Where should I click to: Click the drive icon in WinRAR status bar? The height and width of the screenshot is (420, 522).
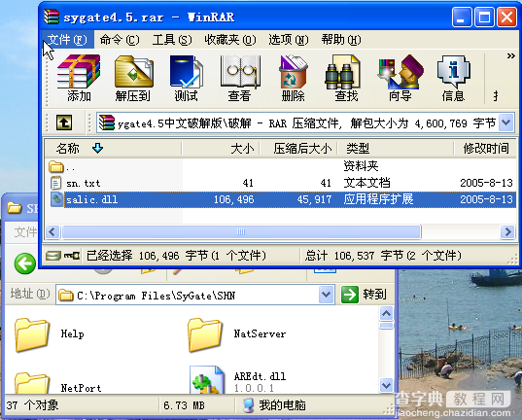[53, 256]
